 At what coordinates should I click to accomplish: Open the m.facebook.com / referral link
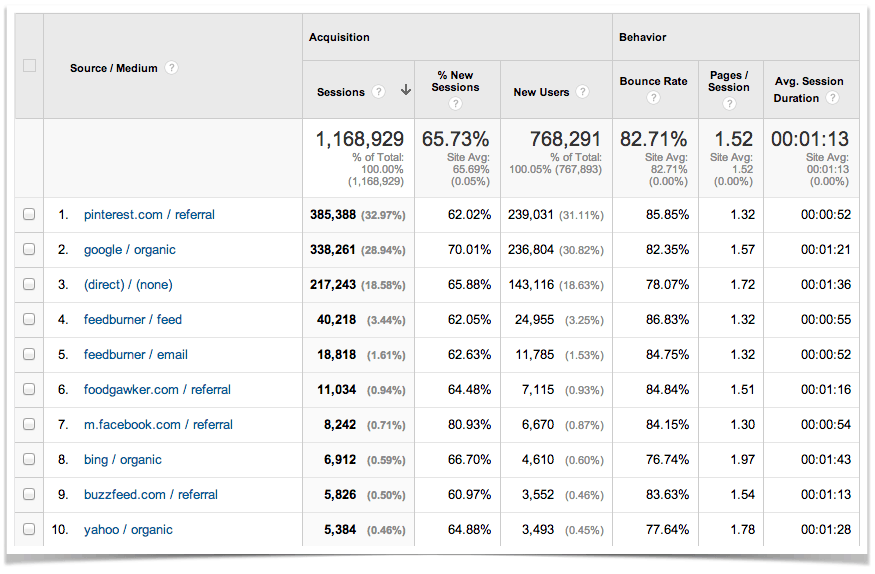point(158,425)
